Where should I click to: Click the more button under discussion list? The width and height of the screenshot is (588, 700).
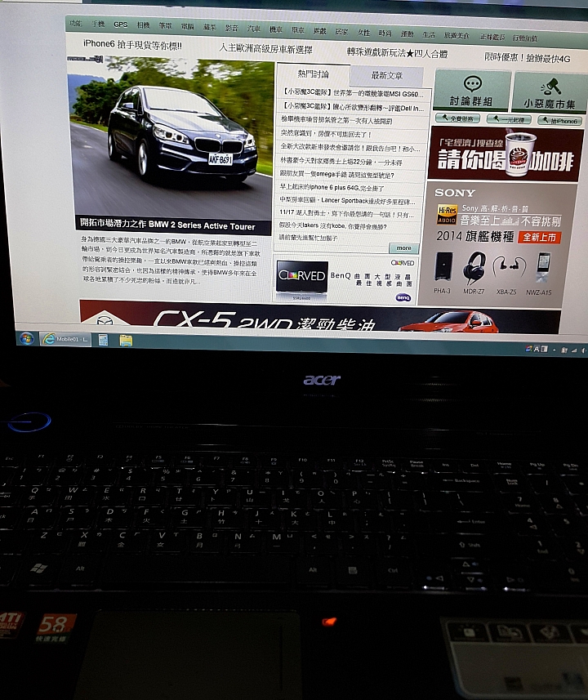403,248
